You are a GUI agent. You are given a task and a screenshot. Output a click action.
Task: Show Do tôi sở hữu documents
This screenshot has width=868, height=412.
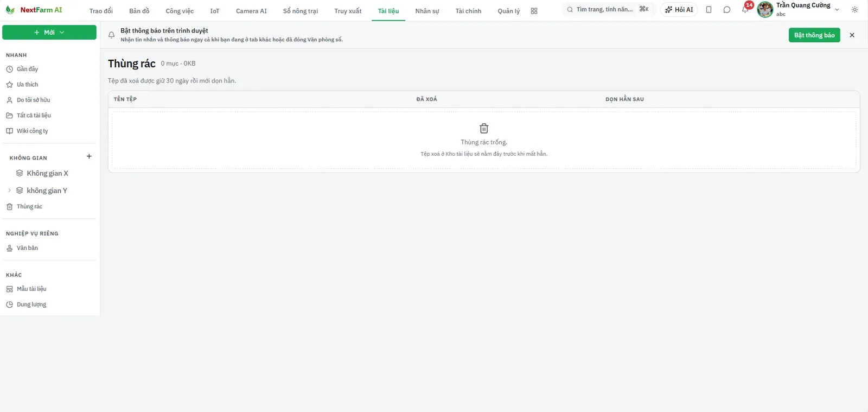49,100
